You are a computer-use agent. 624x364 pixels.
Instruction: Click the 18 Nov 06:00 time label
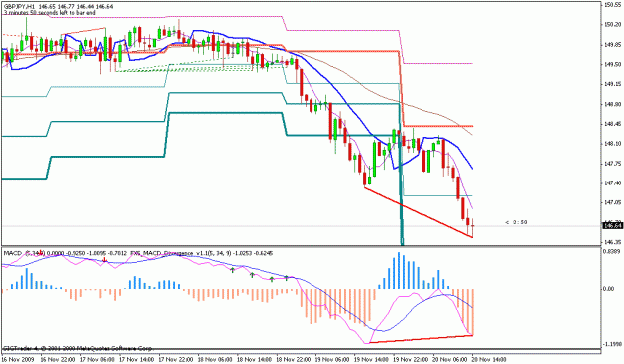(x=215, y=360)
